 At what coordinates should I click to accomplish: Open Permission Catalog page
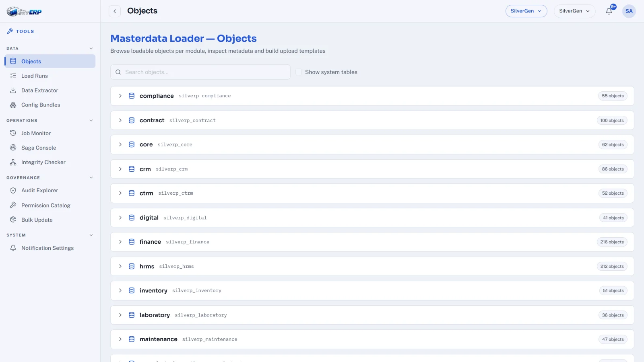pos(50,205)
